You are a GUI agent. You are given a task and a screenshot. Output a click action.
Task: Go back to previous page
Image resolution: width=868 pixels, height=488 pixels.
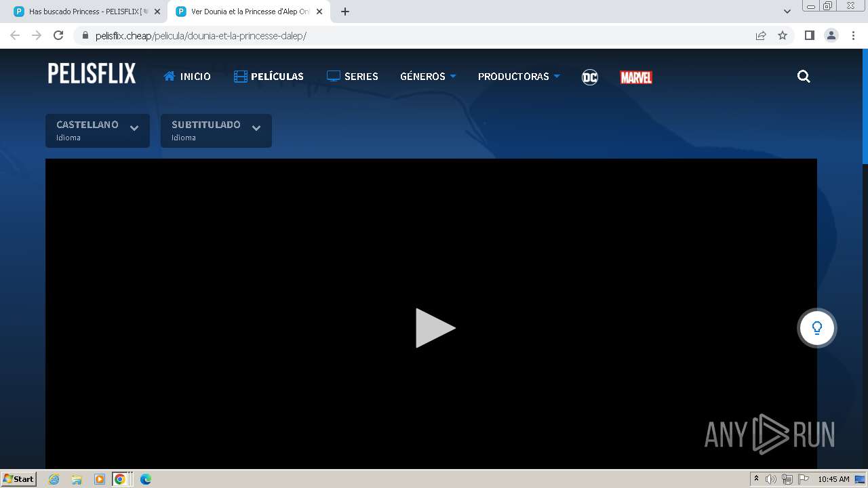15,35
